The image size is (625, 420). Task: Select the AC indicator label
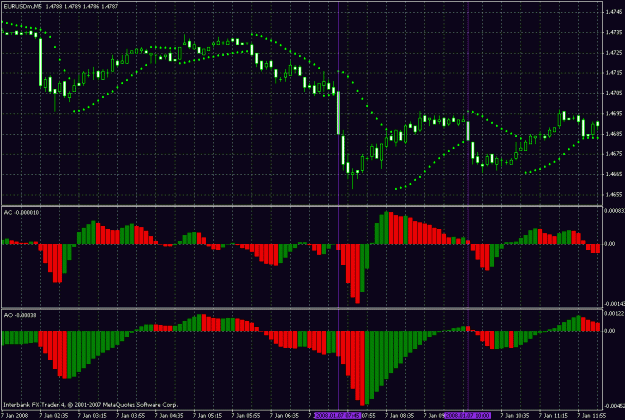click(21, 213)
